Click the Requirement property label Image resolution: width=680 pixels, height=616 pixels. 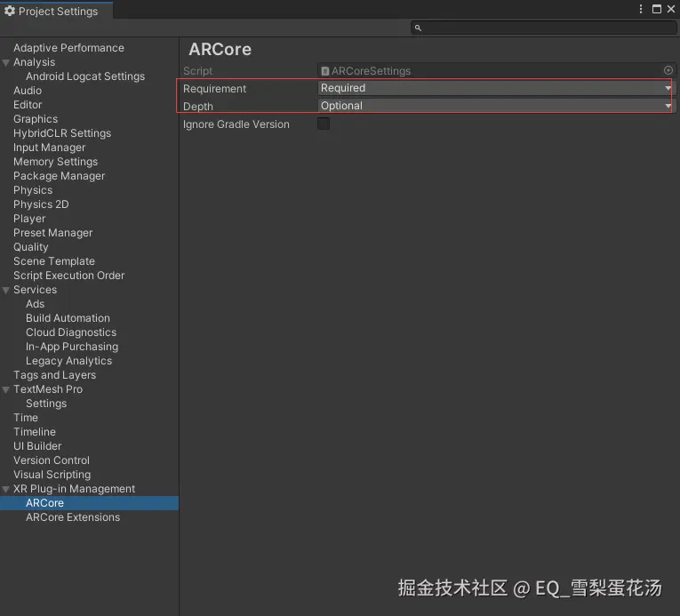click(214, 89)
